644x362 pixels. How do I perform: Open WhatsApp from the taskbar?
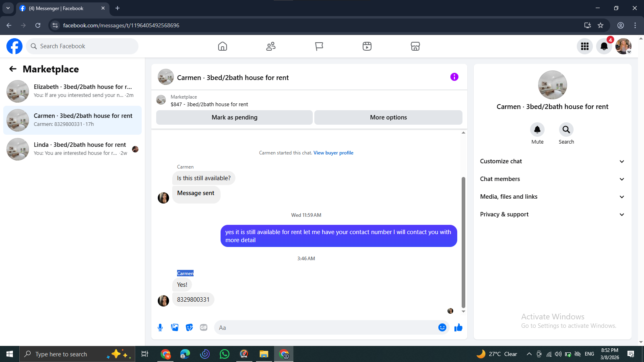(x=225, y=354)
